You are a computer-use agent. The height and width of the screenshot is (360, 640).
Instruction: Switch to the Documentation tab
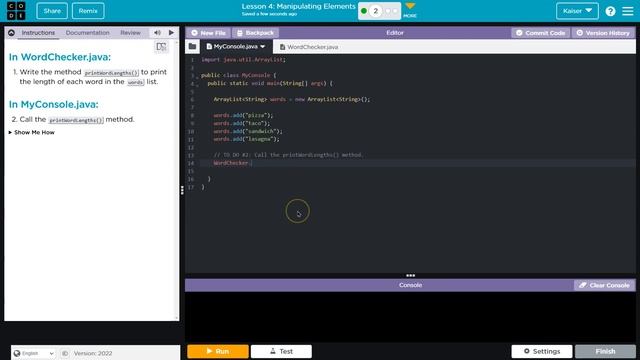(87, 33)
